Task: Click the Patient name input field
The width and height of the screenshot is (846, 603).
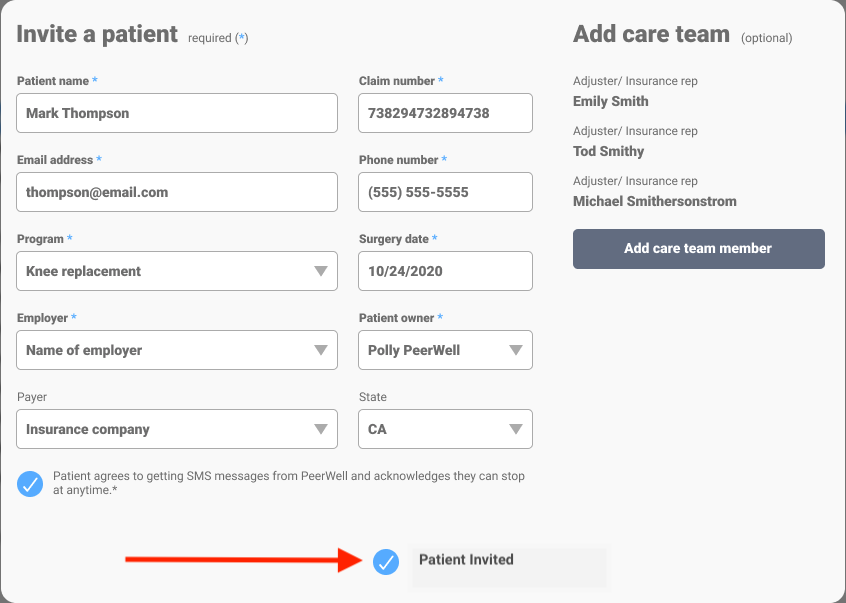Action: (x=177, y=113)
